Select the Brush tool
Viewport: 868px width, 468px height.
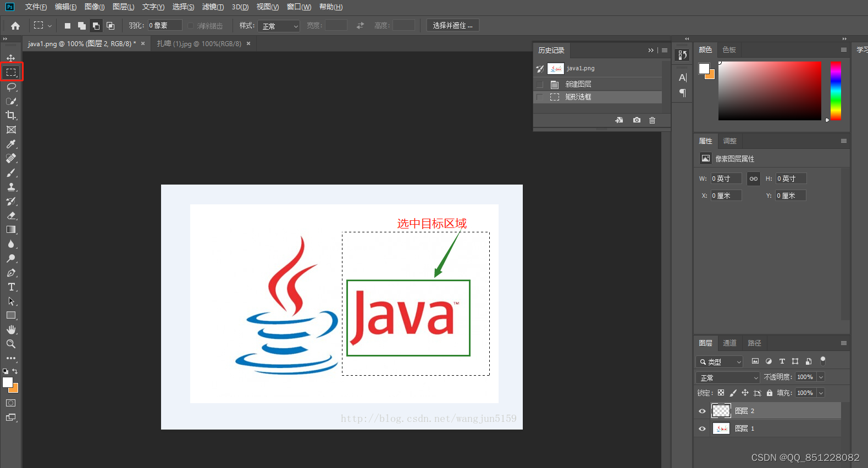(11, 172)
